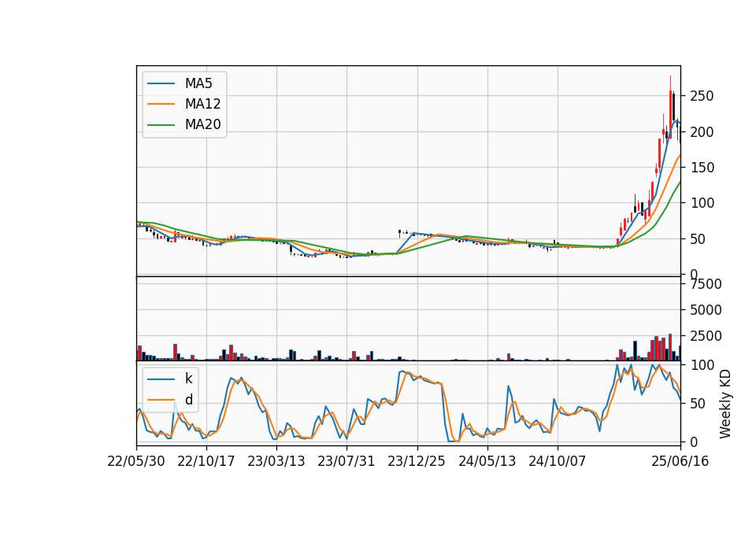Click the 25/06/16 date label

click(x=680, y=461)
